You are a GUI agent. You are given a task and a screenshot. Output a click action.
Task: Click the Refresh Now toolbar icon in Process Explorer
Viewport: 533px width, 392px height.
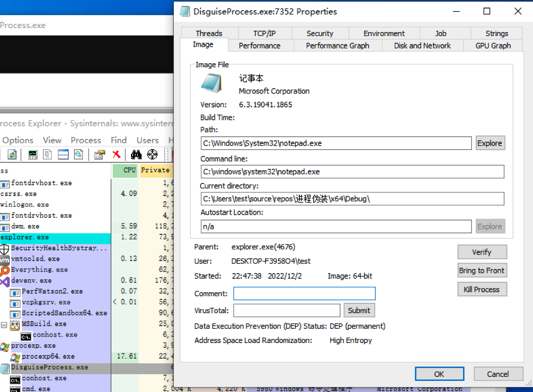(x=12, y=155)
